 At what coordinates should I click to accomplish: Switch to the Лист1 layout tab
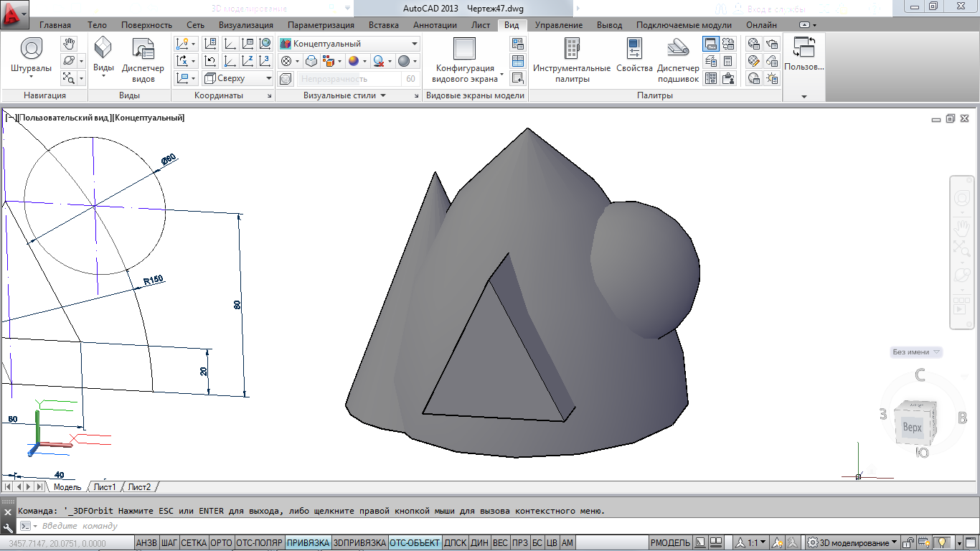click(105, 487)
